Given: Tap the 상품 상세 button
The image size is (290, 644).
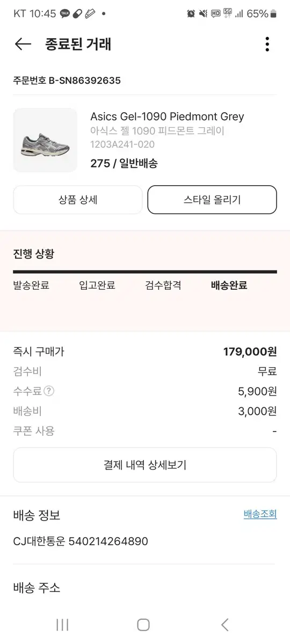Looking at the screenshot, I should point(78,200).
